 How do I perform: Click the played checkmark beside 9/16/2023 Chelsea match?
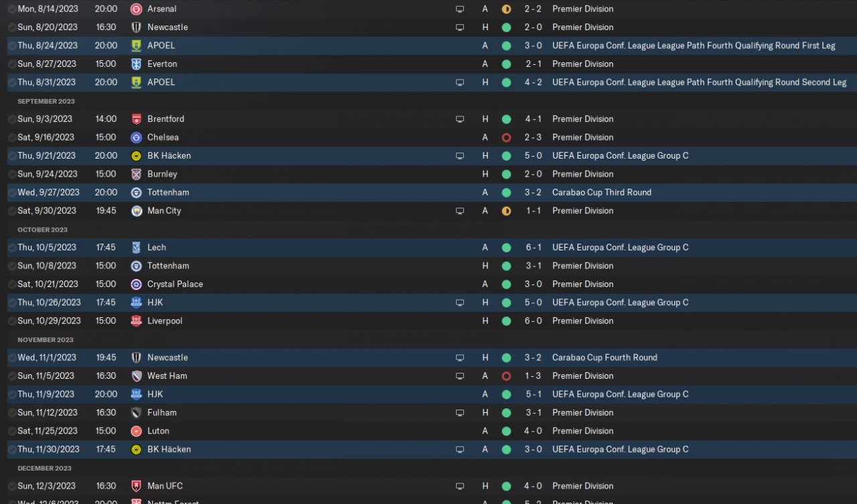[12, 138]
